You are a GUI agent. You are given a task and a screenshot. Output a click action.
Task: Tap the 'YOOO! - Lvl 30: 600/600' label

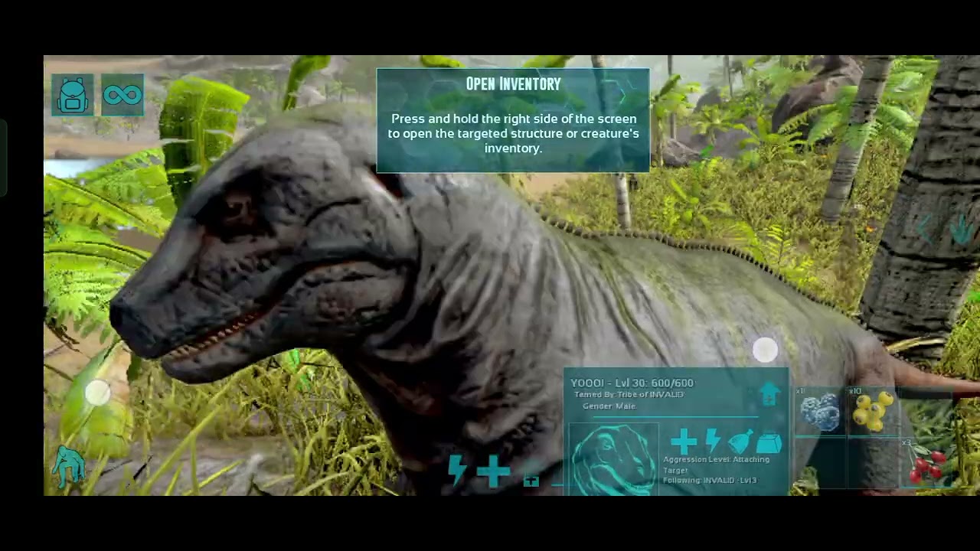632,383
